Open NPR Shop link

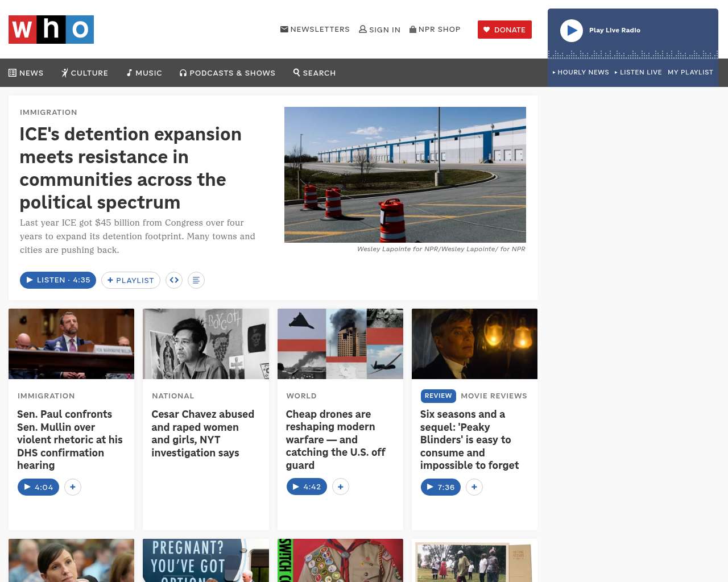435,30
